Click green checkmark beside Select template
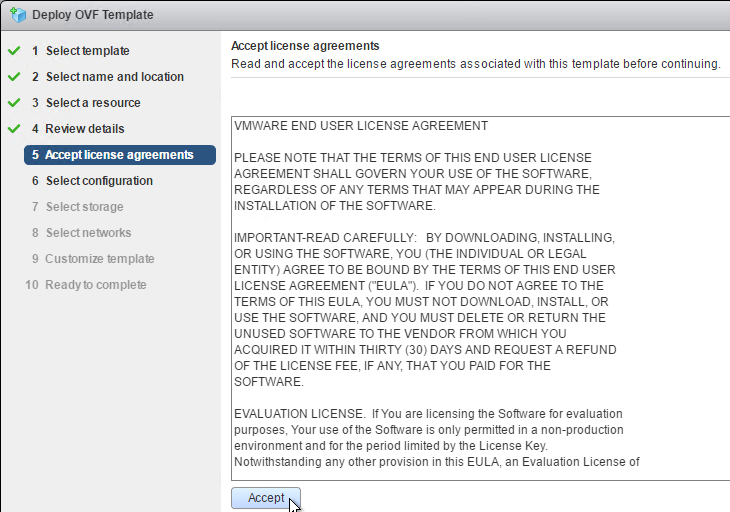Viewport: 730px width, 512px height. 14,50
